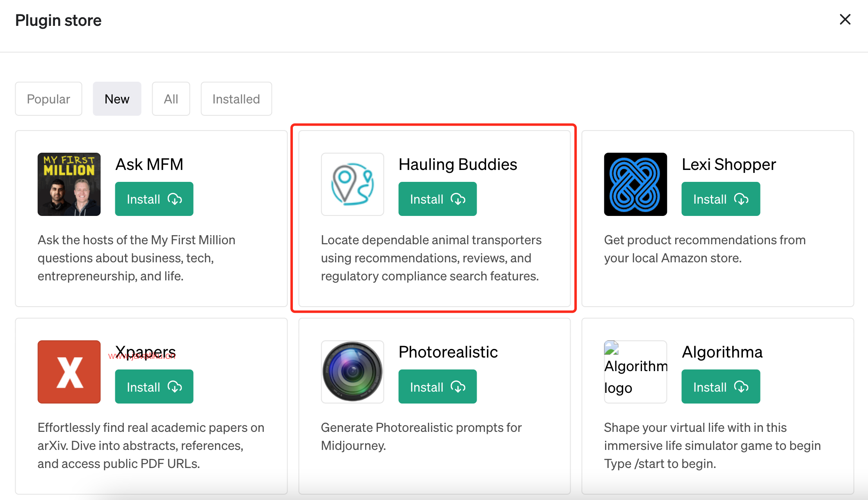Click the Ask MFM podcast logo

pyautogui.click(x=69, y=184)
